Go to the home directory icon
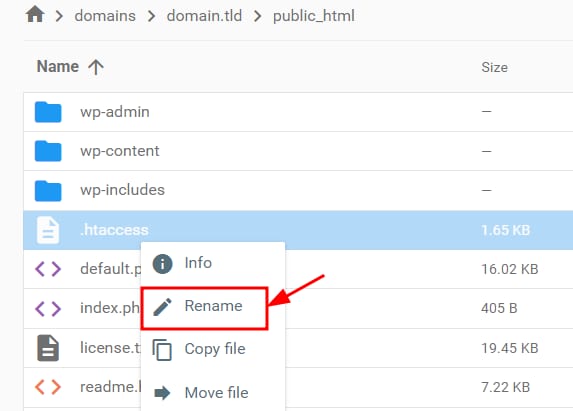Image resolution: width=573 pixels, height=411 pixels. (x=35, y=15)
